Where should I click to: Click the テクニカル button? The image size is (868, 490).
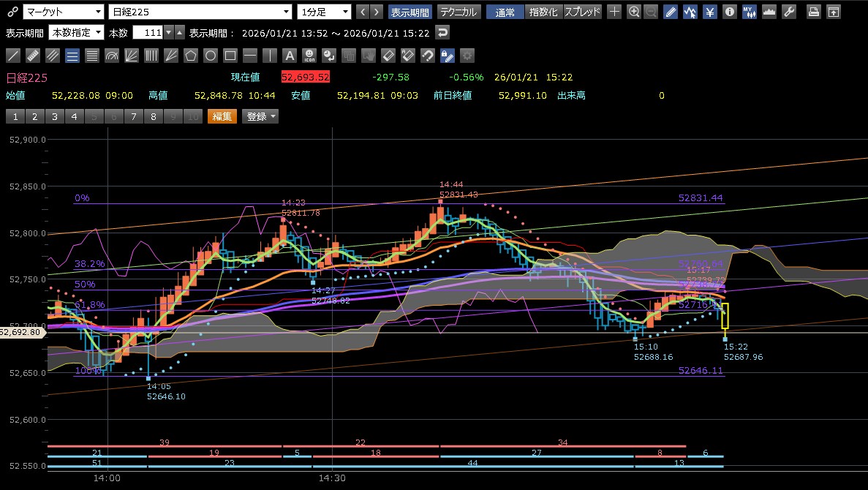tap(458, 12)
